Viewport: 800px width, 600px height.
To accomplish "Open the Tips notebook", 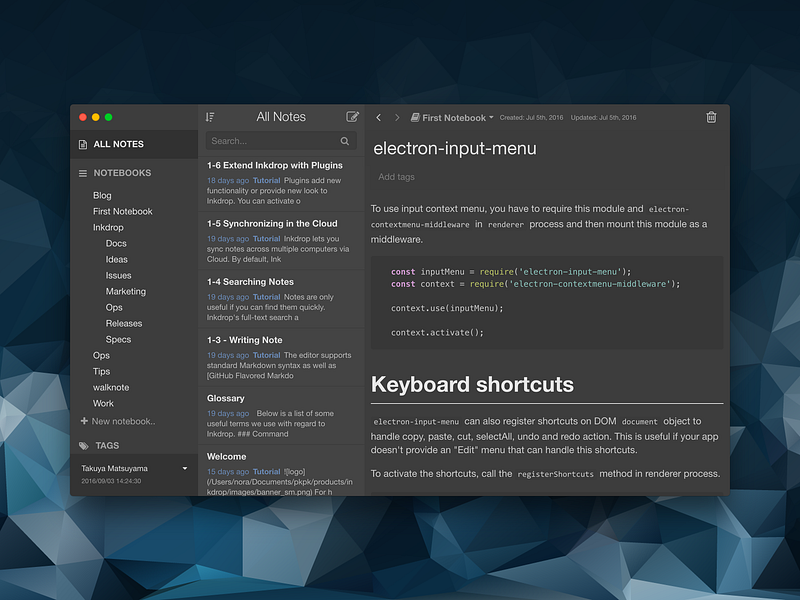I will (101, 371).
